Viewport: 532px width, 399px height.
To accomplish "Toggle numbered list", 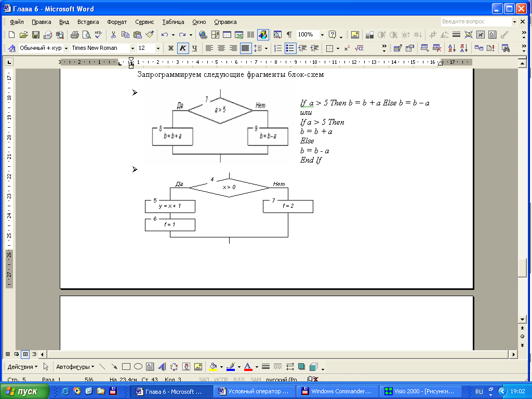I will (278, 48).
